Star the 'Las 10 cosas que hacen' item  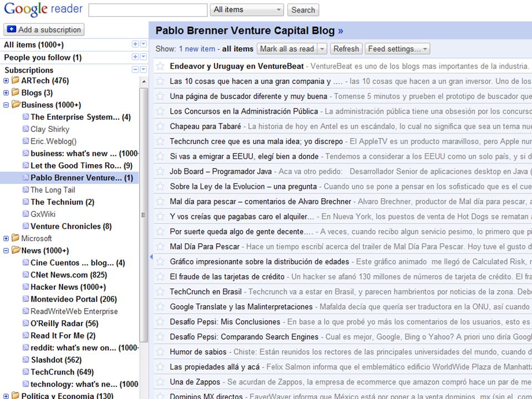point(160,81)
